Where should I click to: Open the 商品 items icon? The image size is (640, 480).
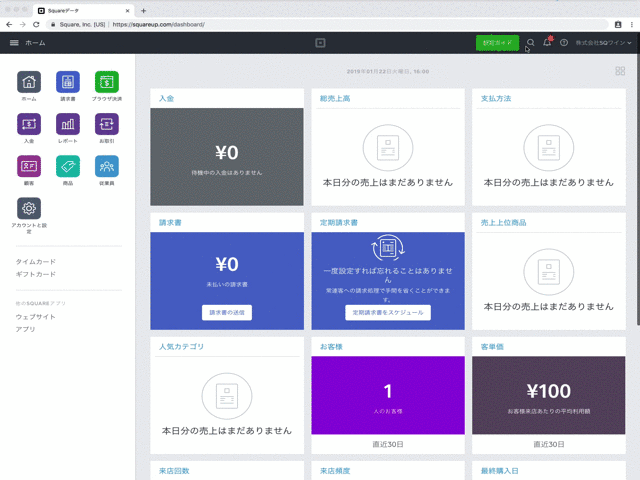[68, 167]
